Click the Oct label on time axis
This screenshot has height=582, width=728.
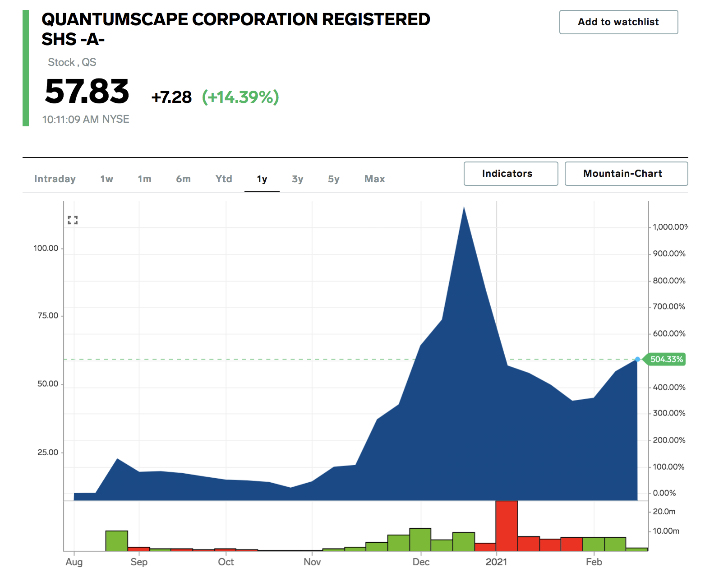[226, 562]
